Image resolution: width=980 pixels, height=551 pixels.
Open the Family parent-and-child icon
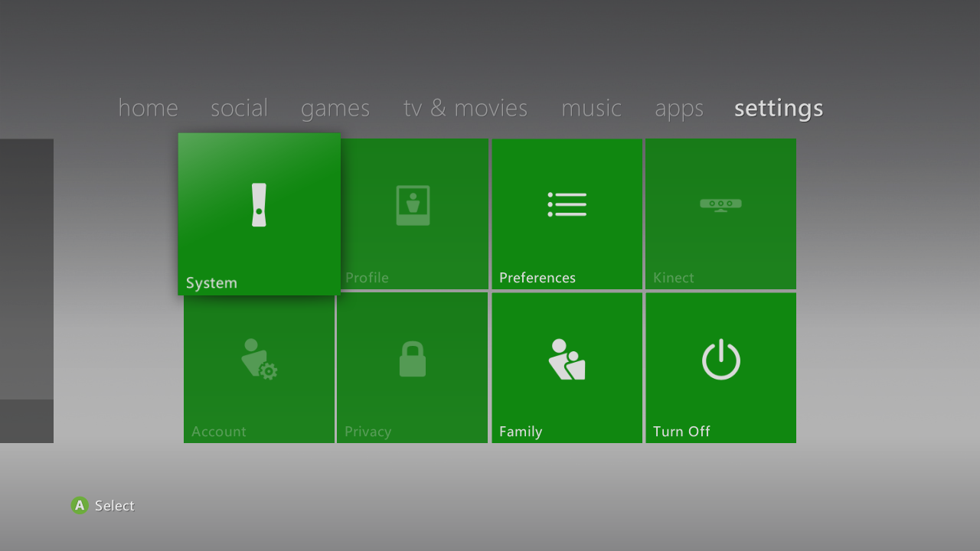click(567, 359)
